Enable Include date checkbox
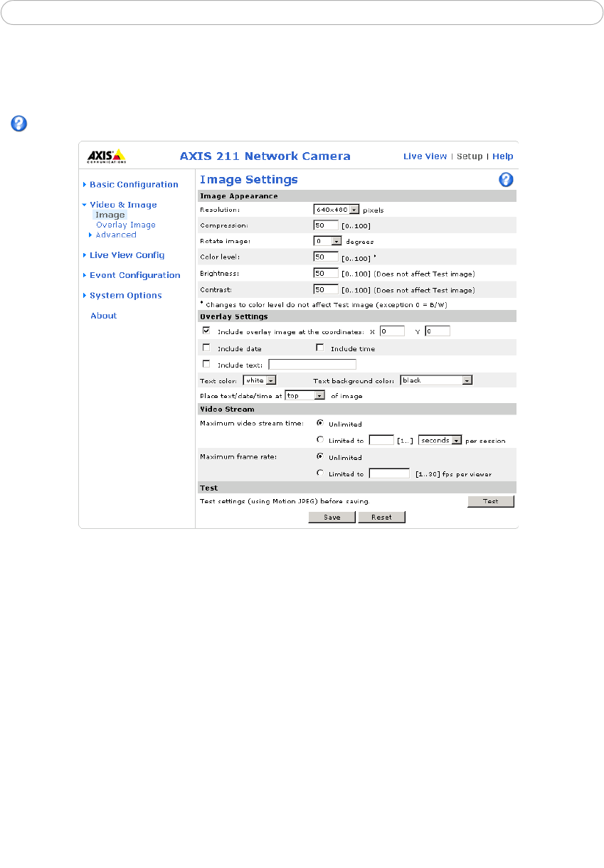 [206, 348]
